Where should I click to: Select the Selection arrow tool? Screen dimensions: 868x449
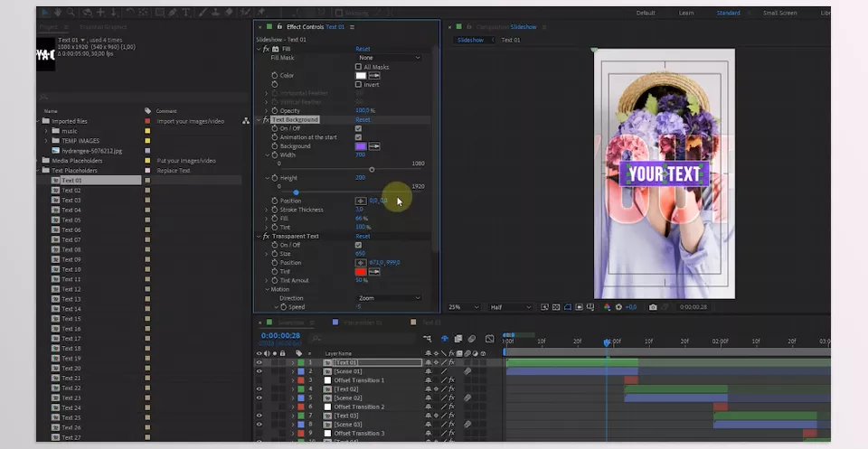46,12
